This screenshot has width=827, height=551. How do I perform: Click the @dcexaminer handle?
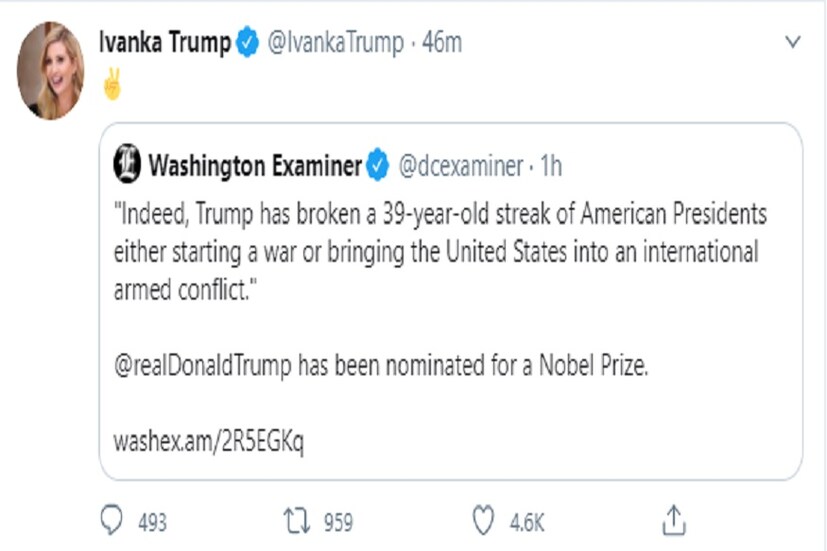point(459,166)
